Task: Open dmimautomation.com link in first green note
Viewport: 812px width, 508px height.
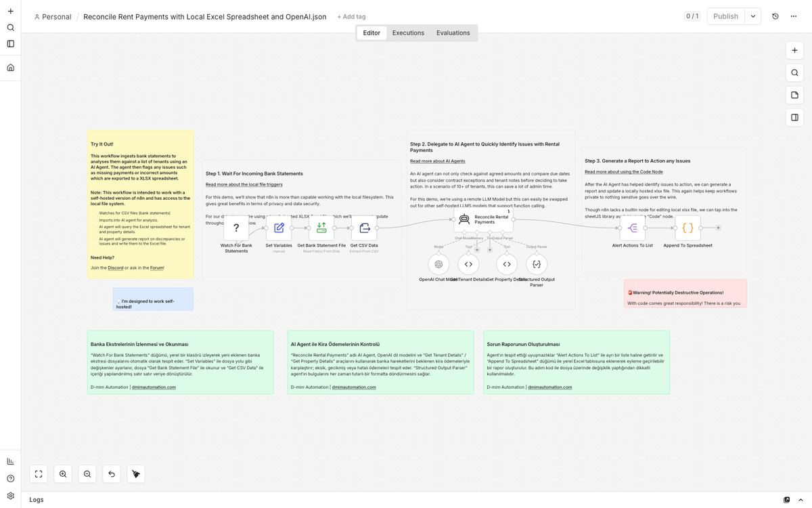Action: click(153, 387)
